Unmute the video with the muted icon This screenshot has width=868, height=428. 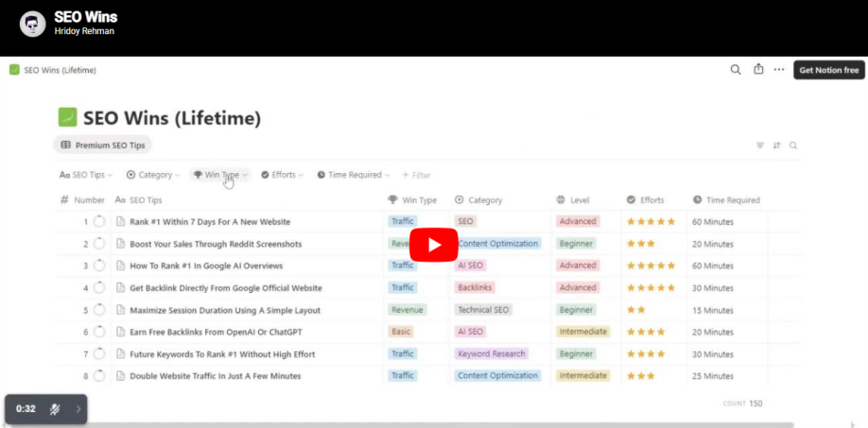click(x=55, y=409)
